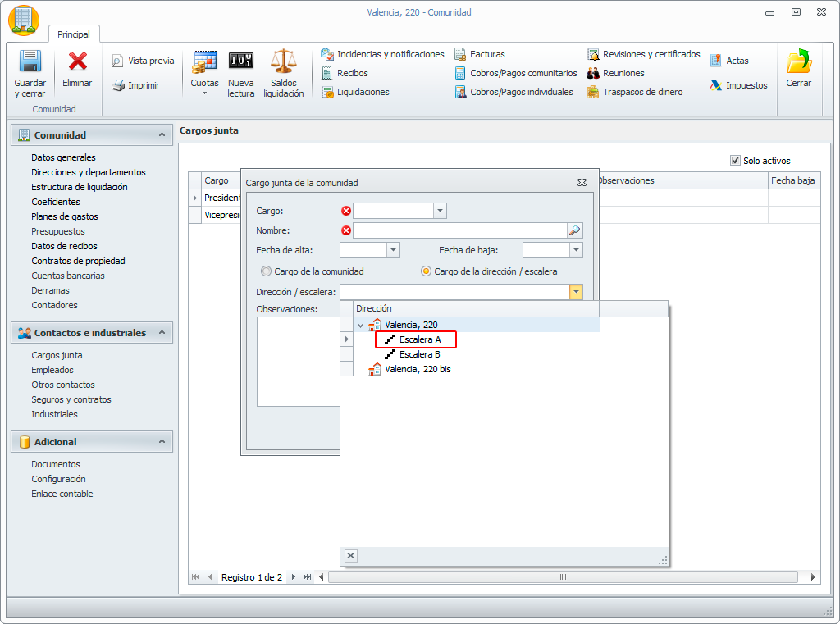Close the Cargo junta dialog
840x624 pixels.
pos(582,183)
